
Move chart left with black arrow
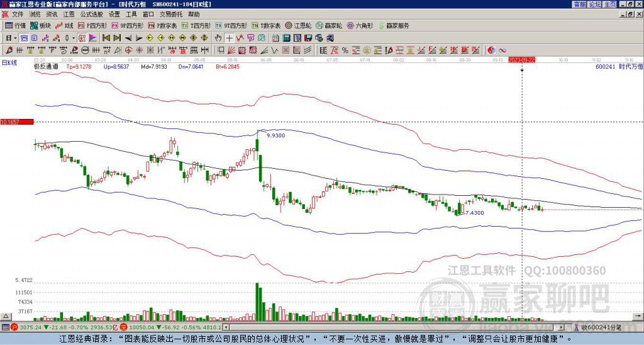tap(128, 38)
